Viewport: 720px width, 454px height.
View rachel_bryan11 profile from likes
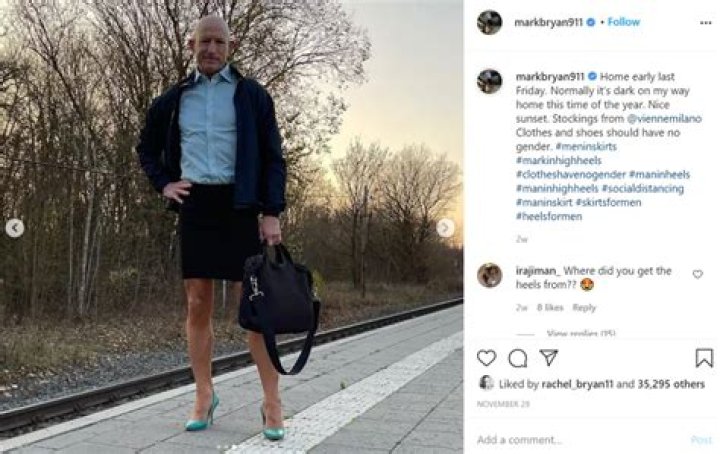pyautogui.click(x=577, y=384)
